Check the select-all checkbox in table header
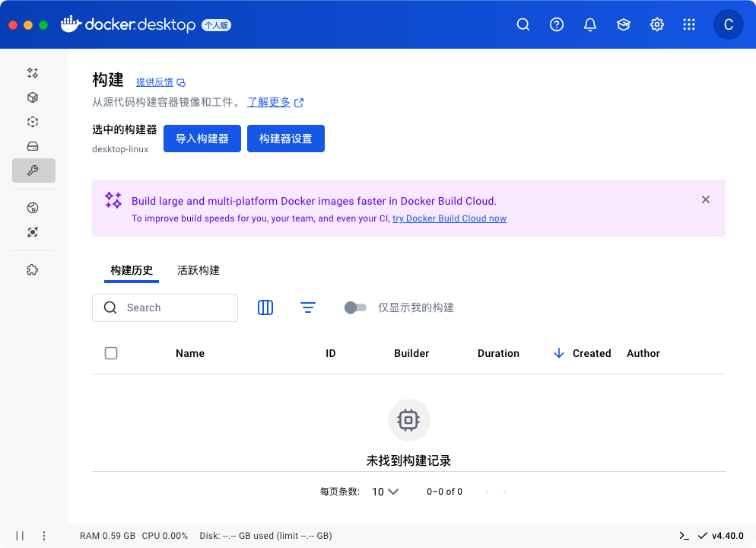 point(111,353)
